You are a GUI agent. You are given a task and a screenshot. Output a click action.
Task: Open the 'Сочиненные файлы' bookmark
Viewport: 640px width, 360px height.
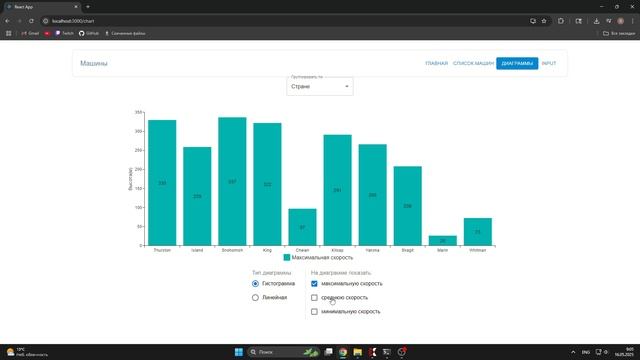(x=125, y=33)
